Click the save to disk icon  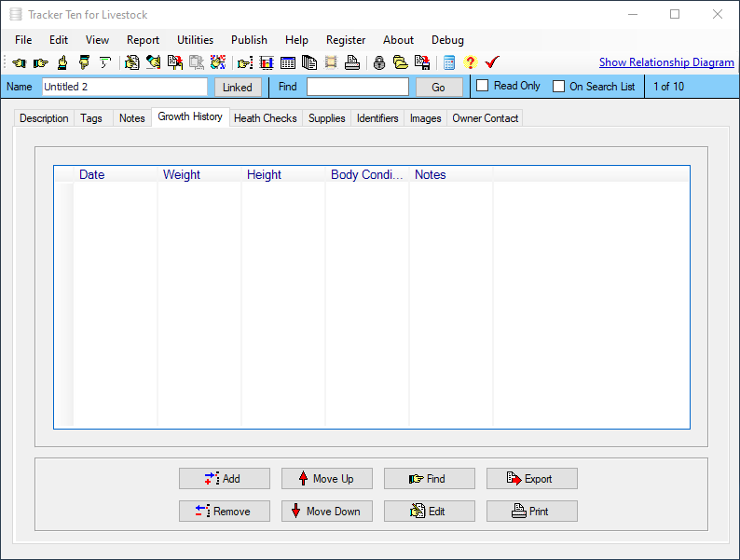[422, 62]
